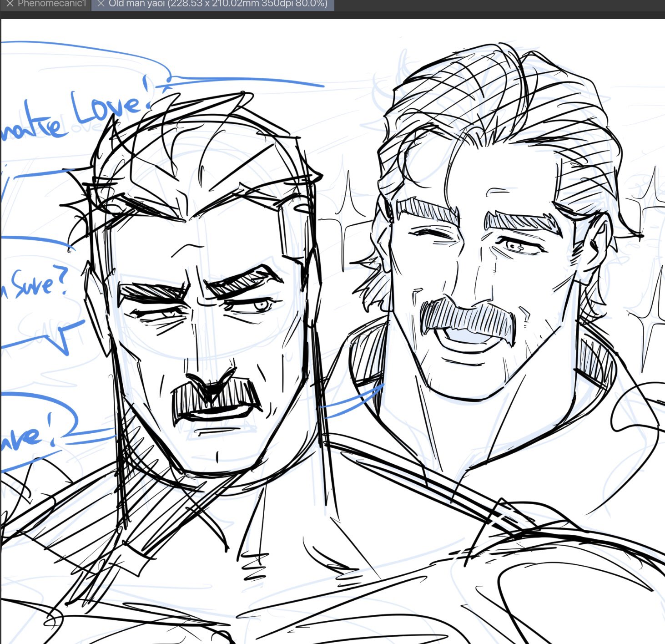Close the Phenomecanic1 tab
665x644 pixels.
tap(10, 4)
